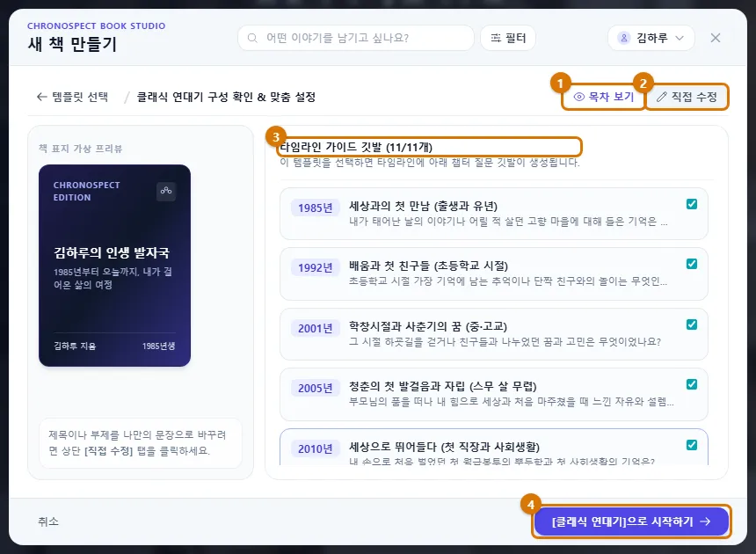Click the 1992년 year badge
The width and height of the screenshot is (756, 554).
[x=315, y=267]
